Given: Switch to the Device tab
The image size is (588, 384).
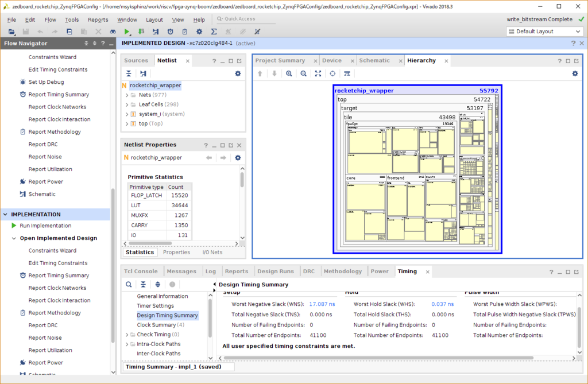Looking at the screenshot, I should point(332,60).
